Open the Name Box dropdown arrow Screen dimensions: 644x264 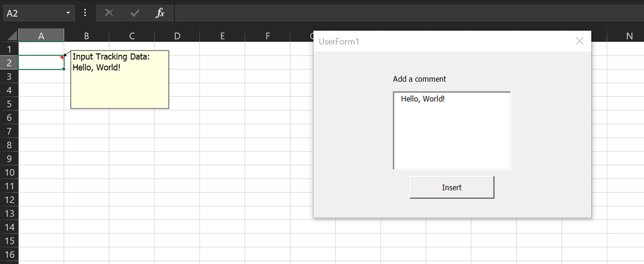click(68, 13)
